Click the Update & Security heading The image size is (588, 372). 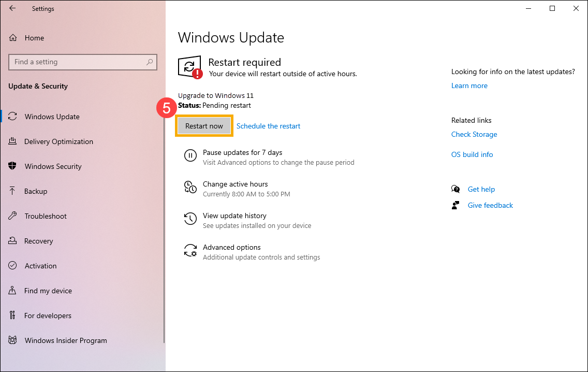(x=38, y=86)
